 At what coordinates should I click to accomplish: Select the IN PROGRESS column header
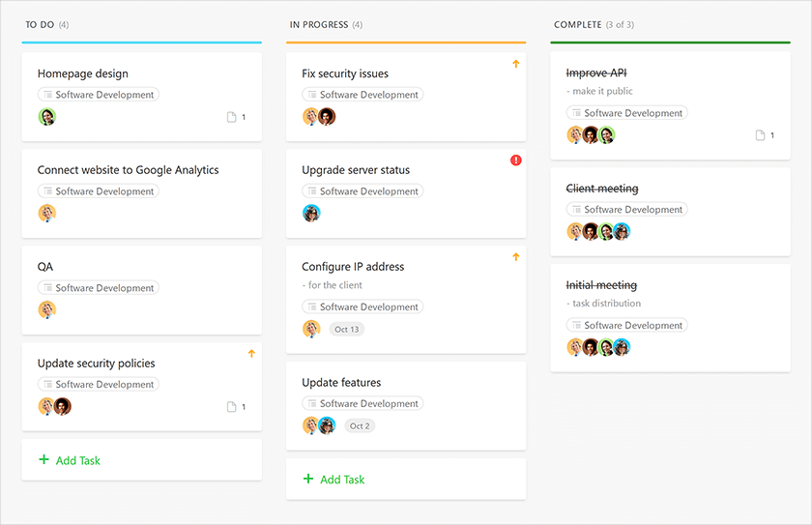pos(319,24)
